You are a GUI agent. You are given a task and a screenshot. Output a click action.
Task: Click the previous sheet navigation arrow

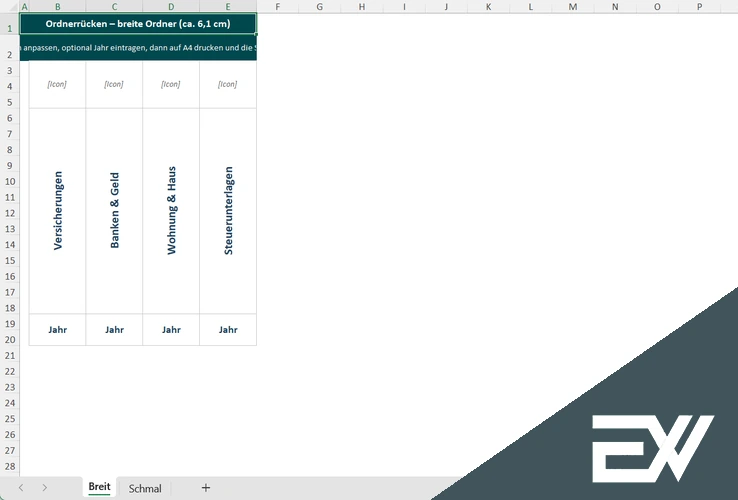pyautogui.click(x=21, y=488)
